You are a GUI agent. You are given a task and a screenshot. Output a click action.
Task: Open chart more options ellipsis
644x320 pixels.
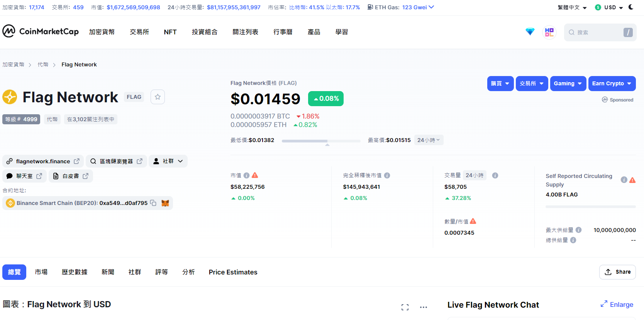click(424, 307)
